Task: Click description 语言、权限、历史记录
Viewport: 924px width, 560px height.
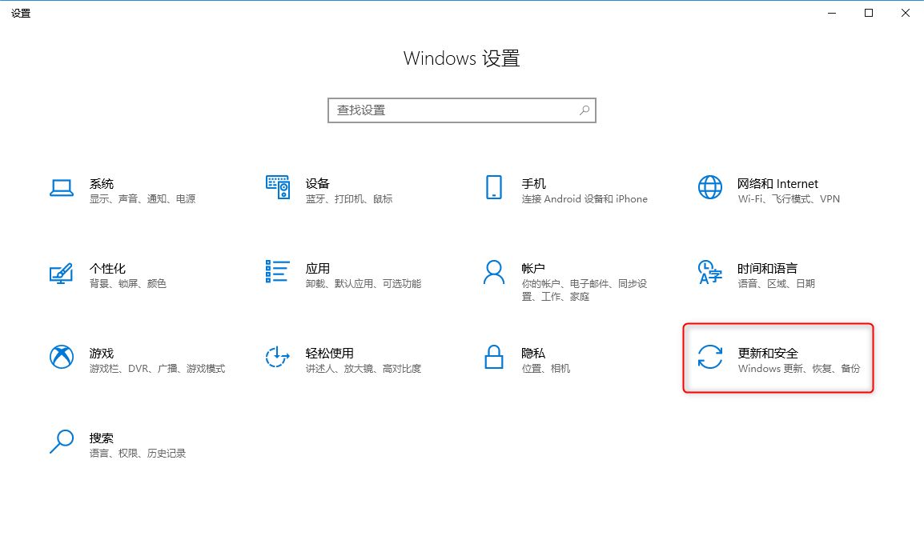Action: coord(138,454)
